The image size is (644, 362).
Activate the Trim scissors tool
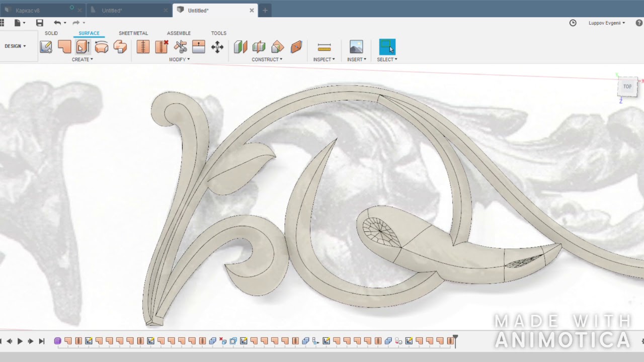(x=180, y=47)
